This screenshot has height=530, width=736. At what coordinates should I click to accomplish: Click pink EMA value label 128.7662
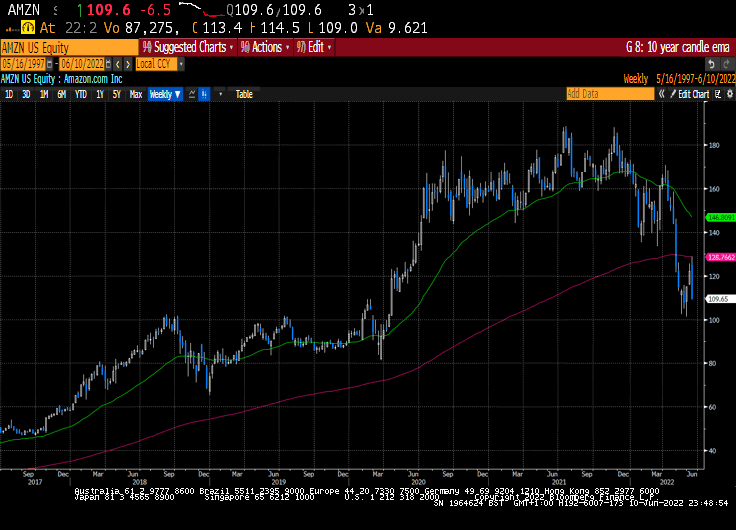(x=721, y=257)
